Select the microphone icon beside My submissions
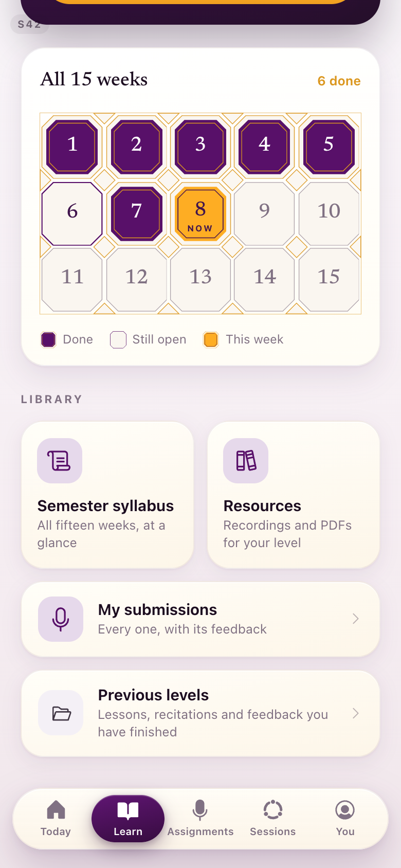Viewport: 401px width, 868px height. tap(61, 619)
